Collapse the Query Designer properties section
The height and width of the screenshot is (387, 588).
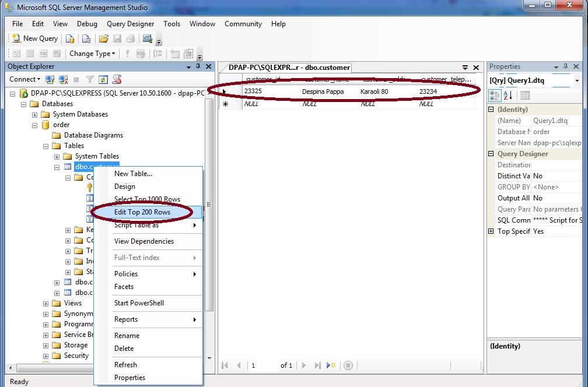[x=491, y=154]
